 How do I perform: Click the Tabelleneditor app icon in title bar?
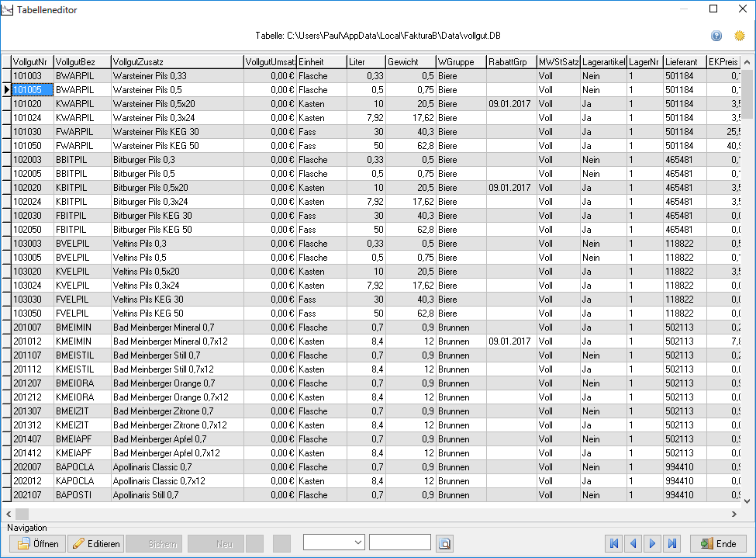pos(7,9)
